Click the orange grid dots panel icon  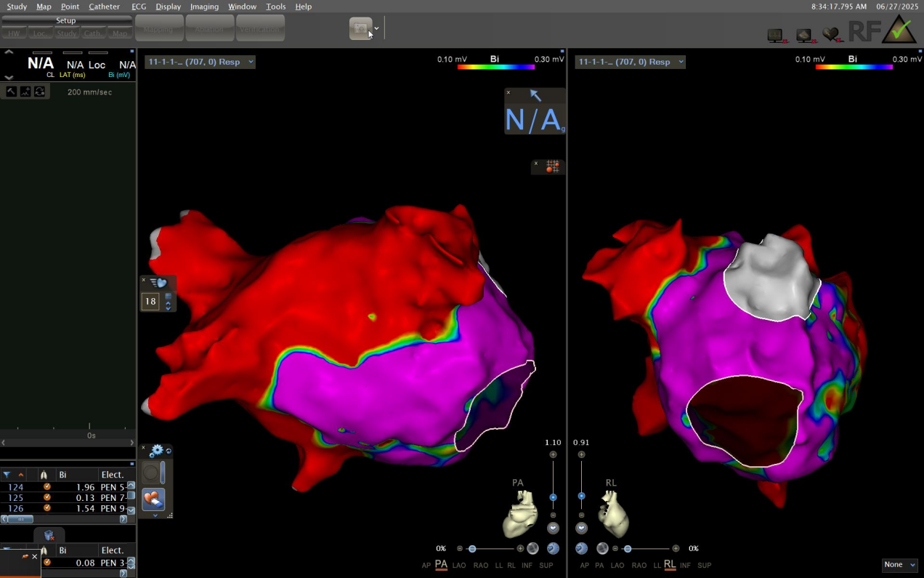(x=553, y=166)
